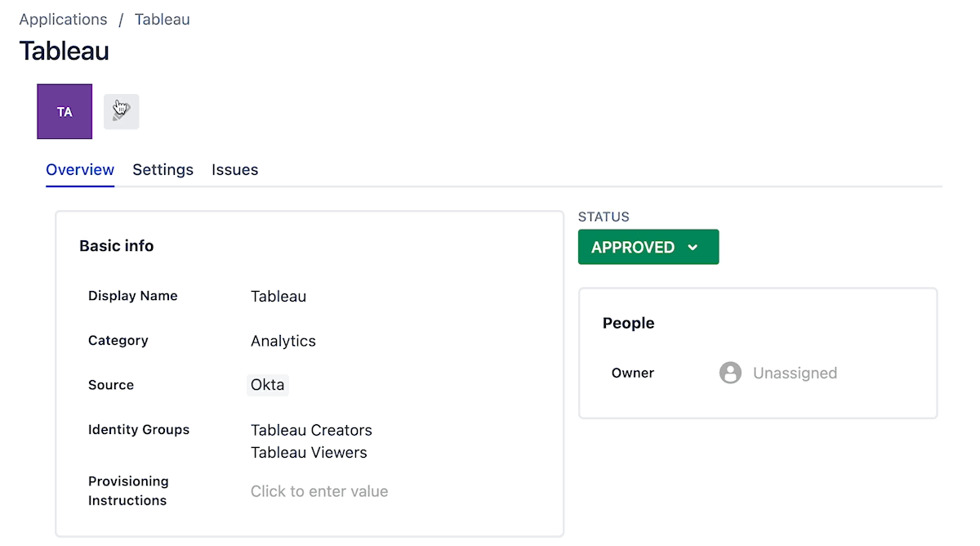Screen dimensions: 980x546
Task: Click the STATUS label above dropdown
Action: (x=604, y=217)
